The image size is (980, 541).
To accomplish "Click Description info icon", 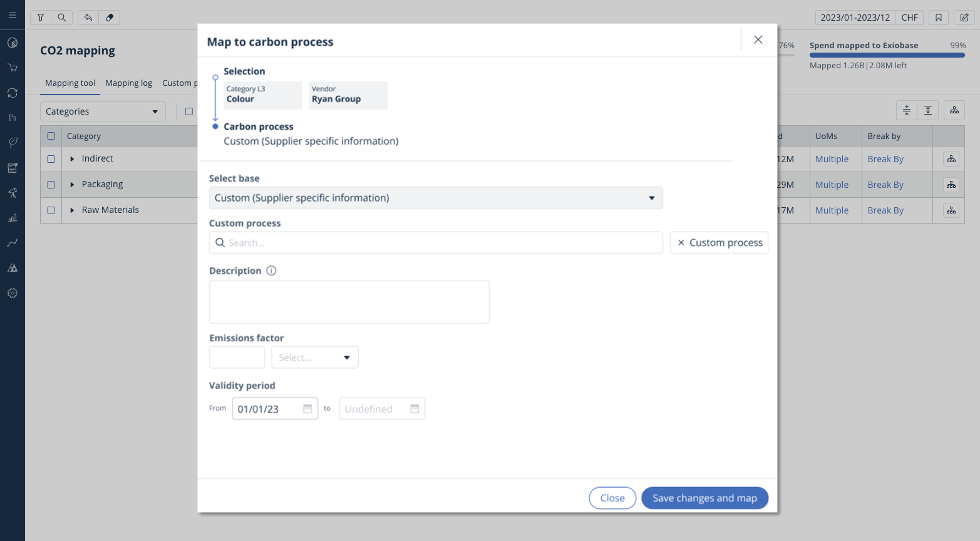I will [x=271, y=270].
